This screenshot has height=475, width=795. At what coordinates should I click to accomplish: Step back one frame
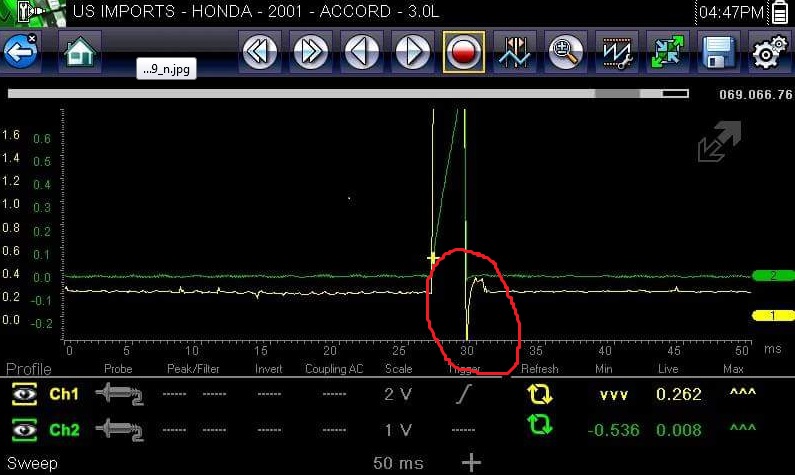pyautogui.click(x=361, y=52)
